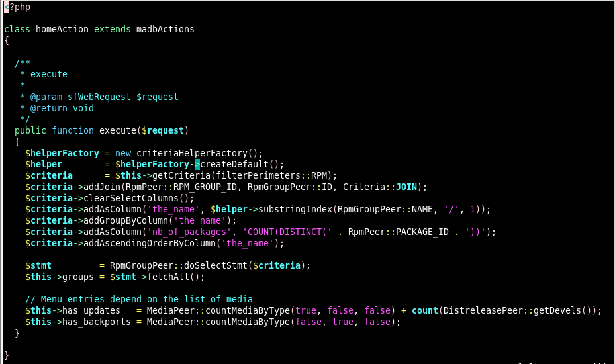
Task: Select the madbActions parent class name
Action: click(166, 30)
